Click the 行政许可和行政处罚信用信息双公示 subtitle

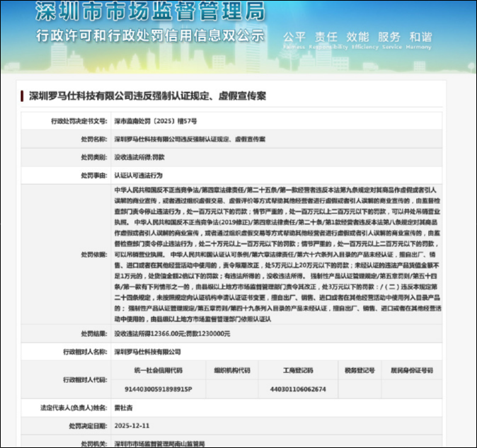150,36
